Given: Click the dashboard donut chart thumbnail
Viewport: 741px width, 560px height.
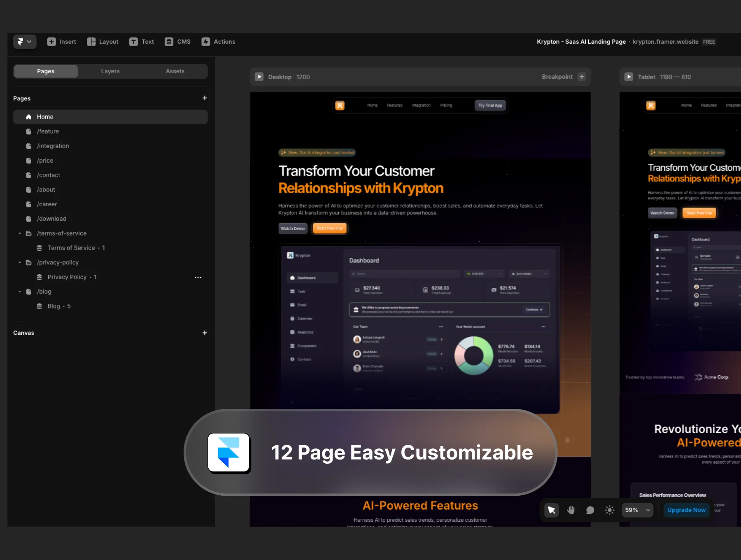Looking at the screenshot, I should (x=474, y=355).
